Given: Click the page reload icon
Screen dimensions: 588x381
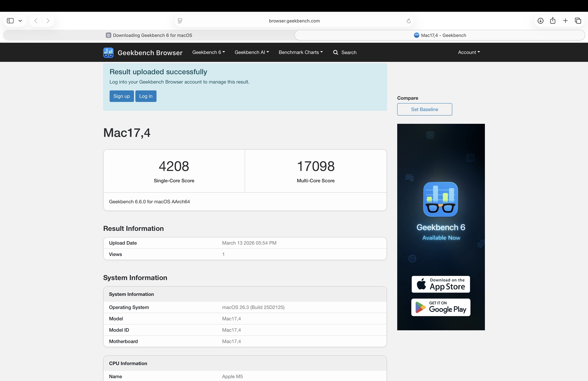Looking at the screenshot, I should tap(408, 21).
